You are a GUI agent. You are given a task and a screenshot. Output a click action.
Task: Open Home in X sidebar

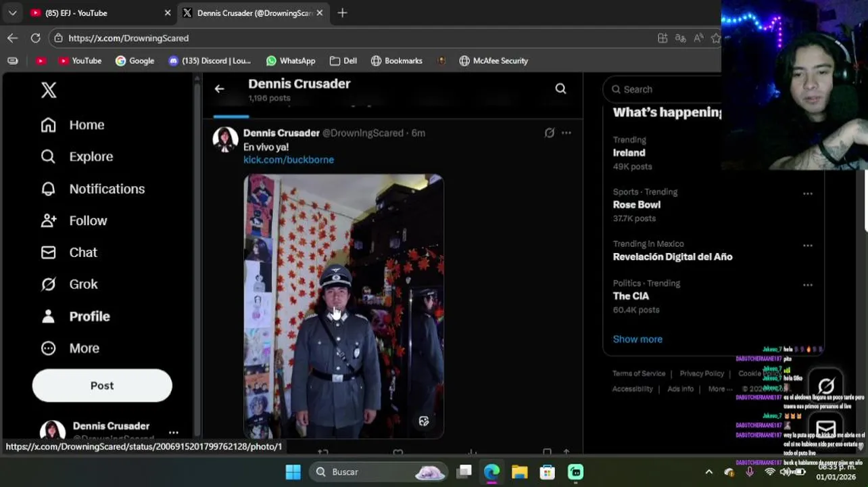[x=72, y=125]
